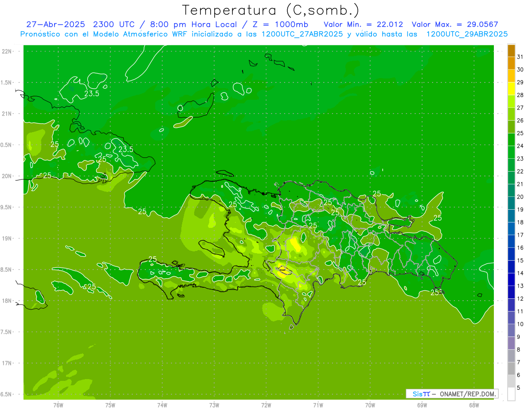The image size is (532, 411).
Task: Click the 73W longitude axis label
Action: coord(214,405)
